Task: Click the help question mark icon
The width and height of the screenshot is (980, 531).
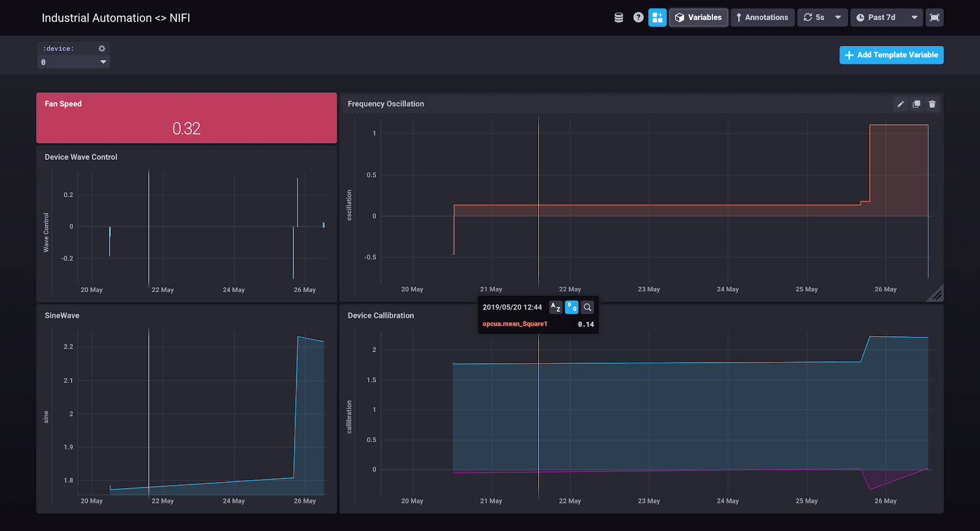Action: click(638, 18)
